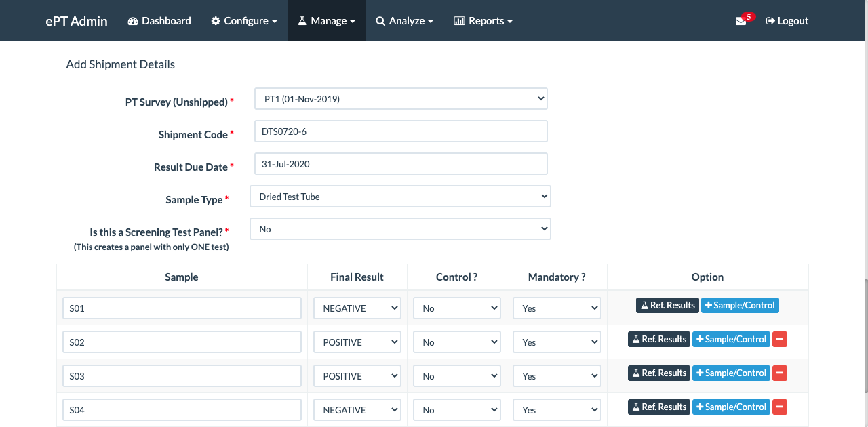
Task: Delete the S04 row using minus icon
Action: [x=780, y=407]
